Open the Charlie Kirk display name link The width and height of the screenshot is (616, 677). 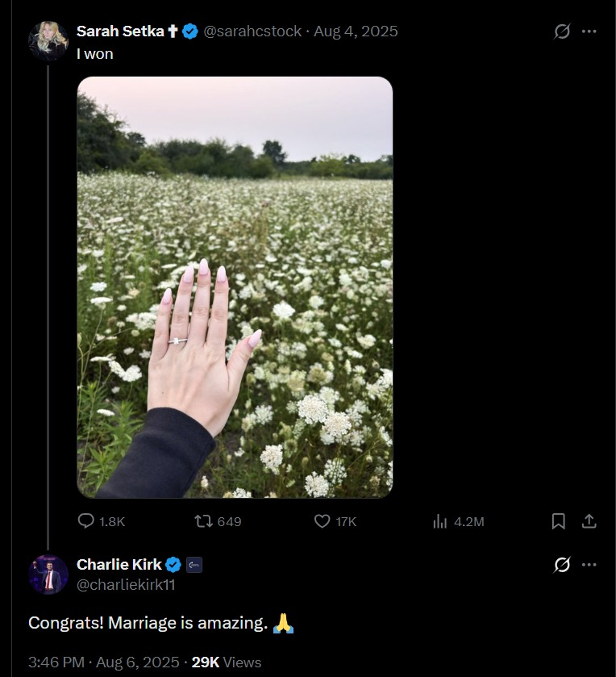coord(119,565)
